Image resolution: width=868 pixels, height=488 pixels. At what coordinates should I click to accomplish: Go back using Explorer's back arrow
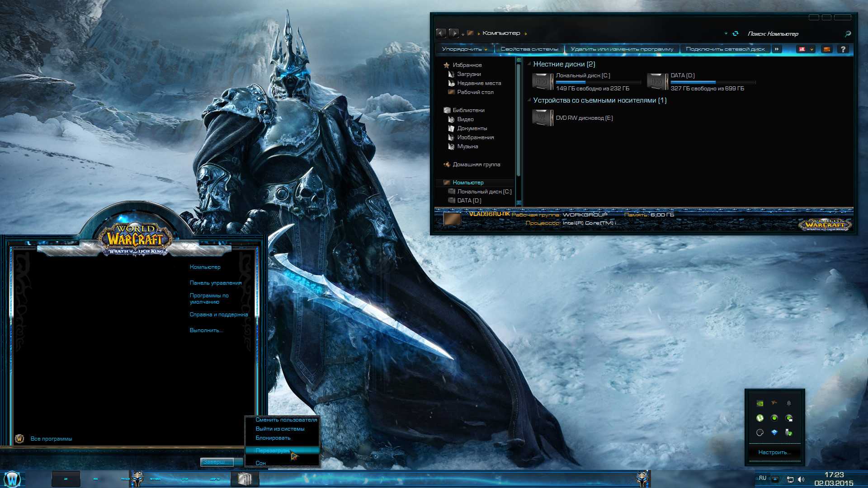tap(441, 33)
